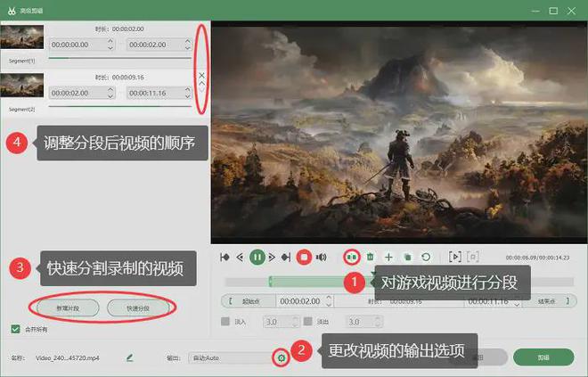Jump to start of video icon
This screenshot has height=377, width=588.
224,257
